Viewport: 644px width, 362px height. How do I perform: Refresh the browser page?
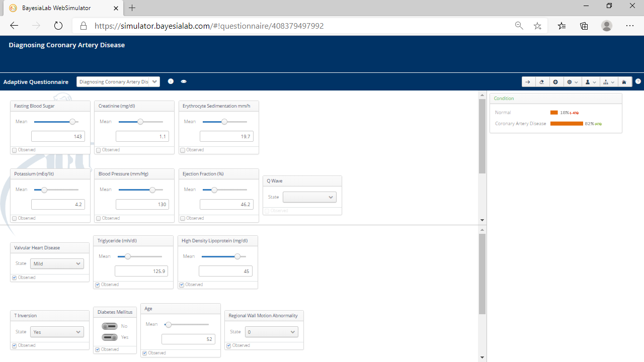[58, 26]
